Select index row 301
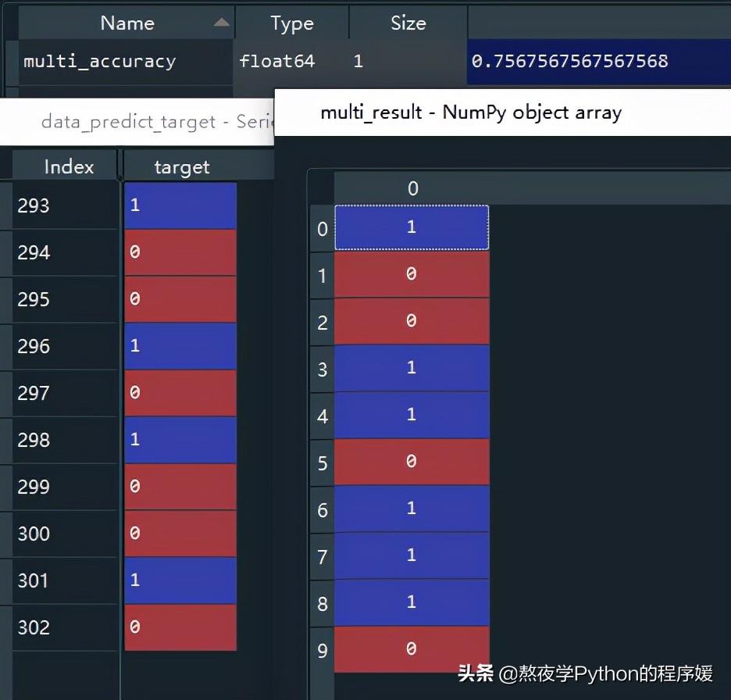The image size is (731, 700). click(x=65, y=580)
